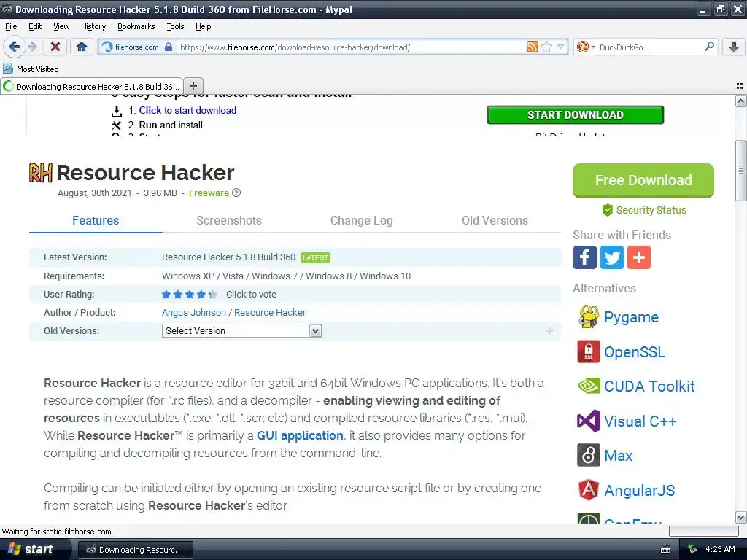Click the Visual C++ purple icon

pyautogui.click(x=589, y=421)
